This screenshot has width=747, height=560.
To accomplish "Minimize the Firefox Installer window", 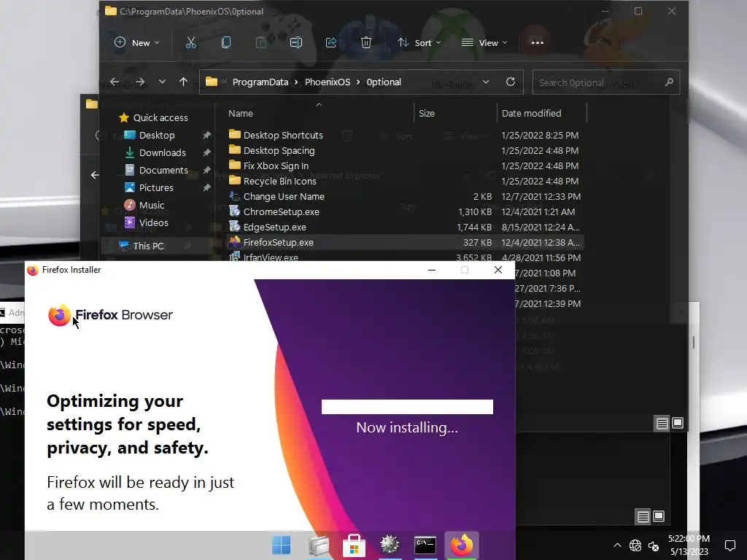I will pyautogui.click(x=432, y=270).
